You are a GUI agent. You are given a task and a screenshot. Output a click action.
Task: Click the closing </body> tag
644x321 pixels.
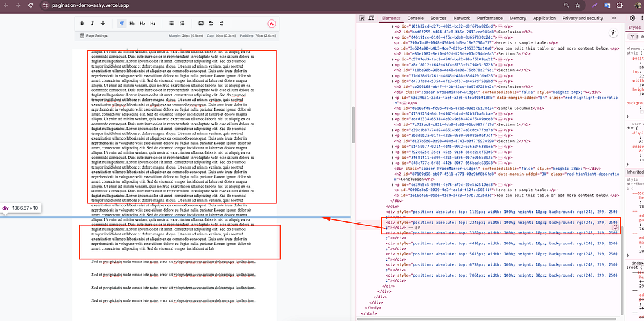374,307
